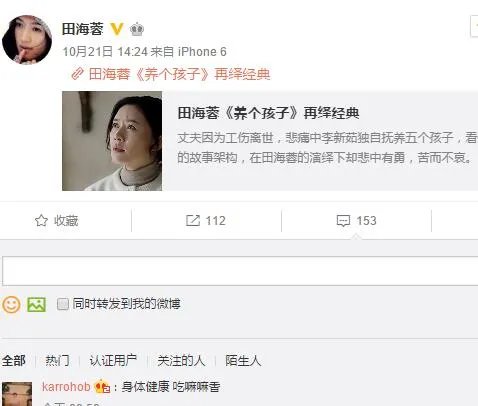Click inside the comment text box
478x406 pixels.
(240, 271)
